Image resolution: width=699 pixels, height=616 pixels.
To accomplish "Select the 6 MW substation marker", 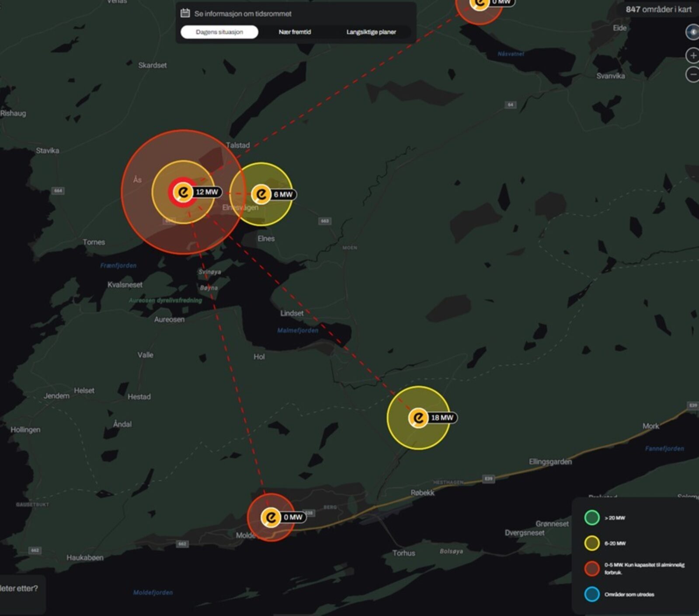I will point(261,194).
